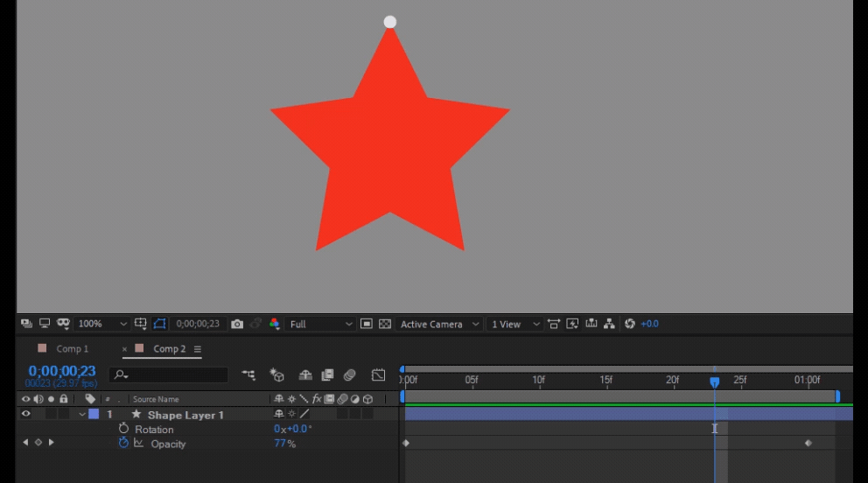Click the exposure value +0.0
868x483 pixels.
[x=649, y=324]
